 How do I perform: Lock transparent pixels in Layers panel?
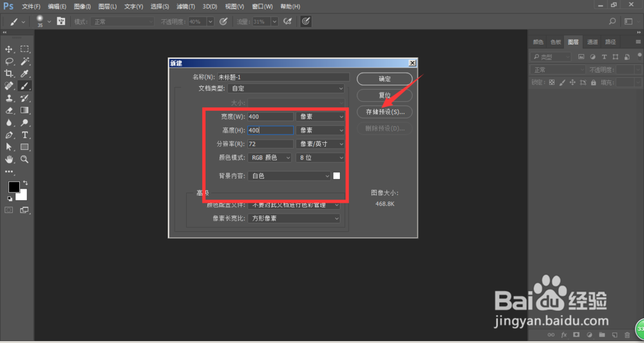(552, 82)
